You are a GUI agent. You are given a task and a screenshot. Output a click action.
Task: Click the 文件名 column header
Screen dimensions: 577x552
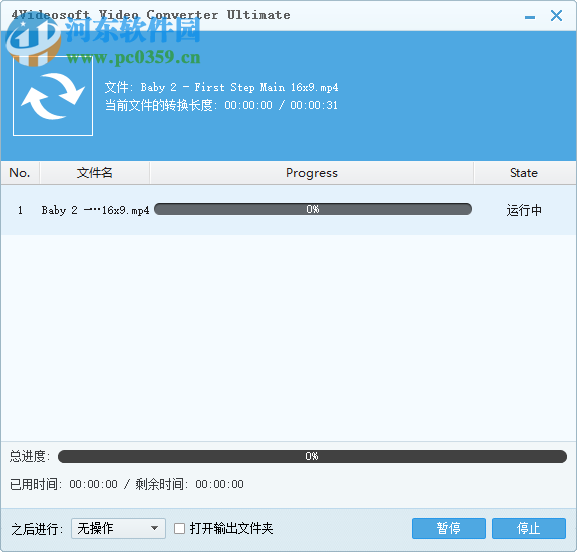pos(95,173)
